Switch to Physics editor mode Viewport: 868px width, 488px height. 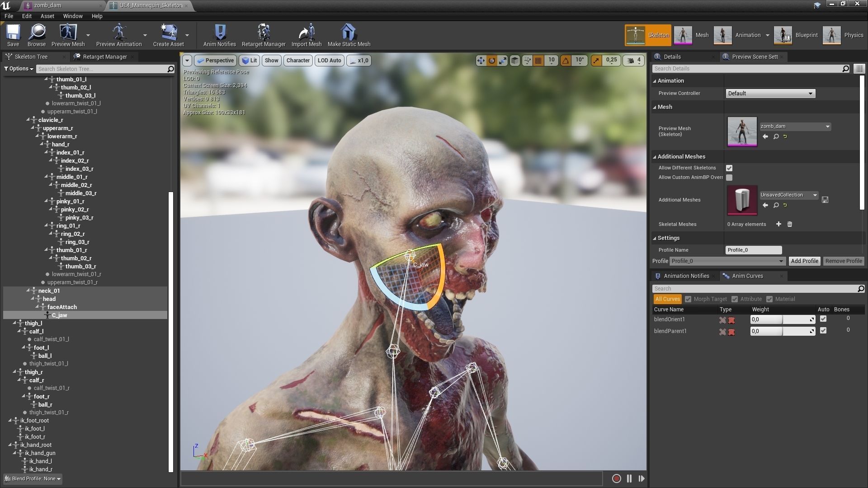tap(844, 35)
